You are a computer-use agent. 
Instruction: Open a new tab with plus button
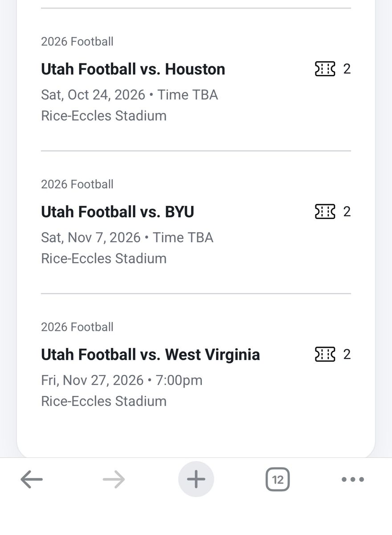tap(196, 479)
